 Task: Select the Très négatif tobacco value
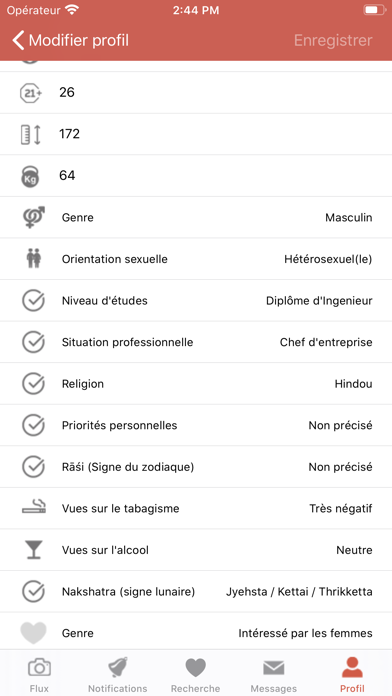(341, 508)
